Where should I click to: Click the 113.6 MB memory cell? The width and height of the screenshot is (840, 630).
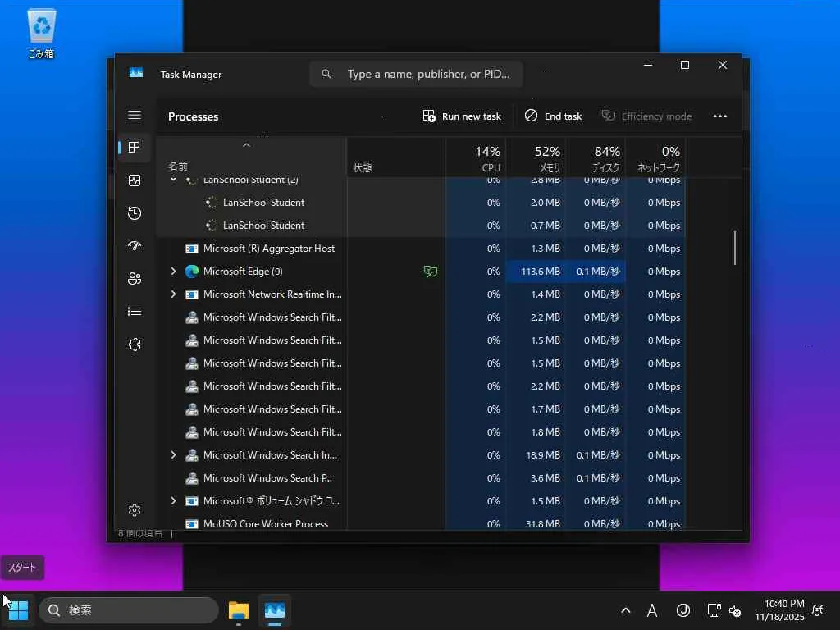[x=536, y=272]
